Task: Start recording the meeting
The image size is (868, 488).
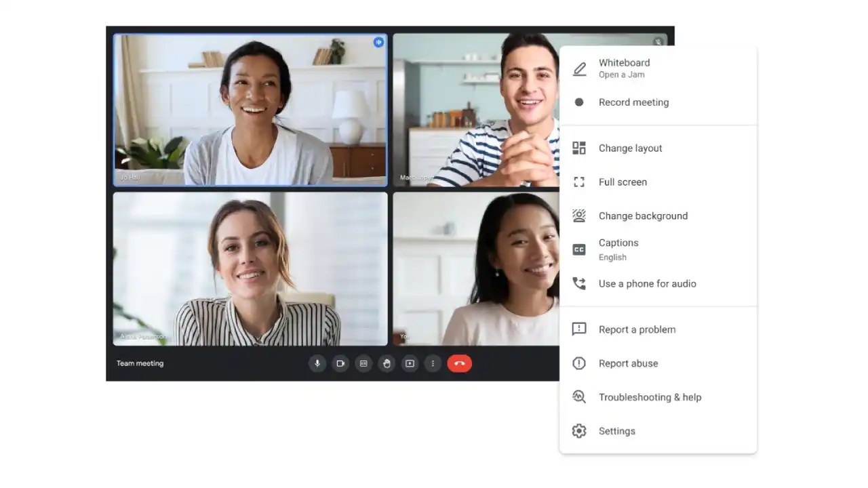Action: [633, 102]
